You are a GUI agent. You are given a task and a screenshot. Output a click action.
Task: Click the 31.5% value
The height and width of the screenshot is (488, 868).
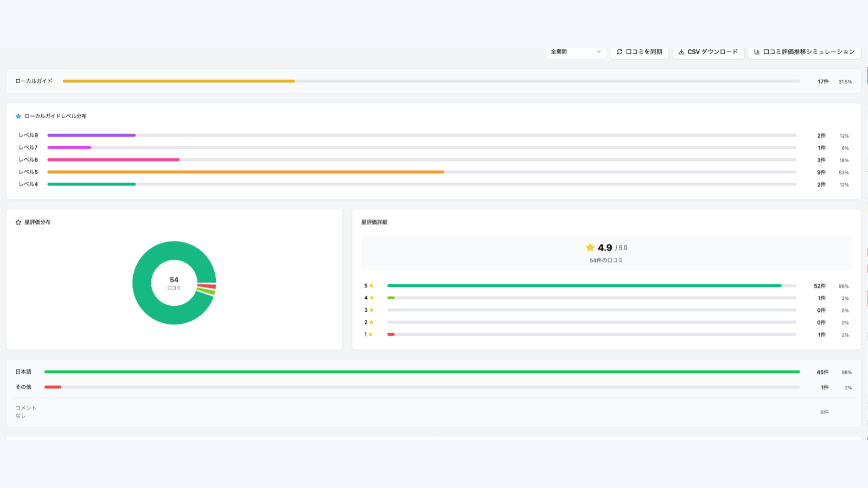845,82
